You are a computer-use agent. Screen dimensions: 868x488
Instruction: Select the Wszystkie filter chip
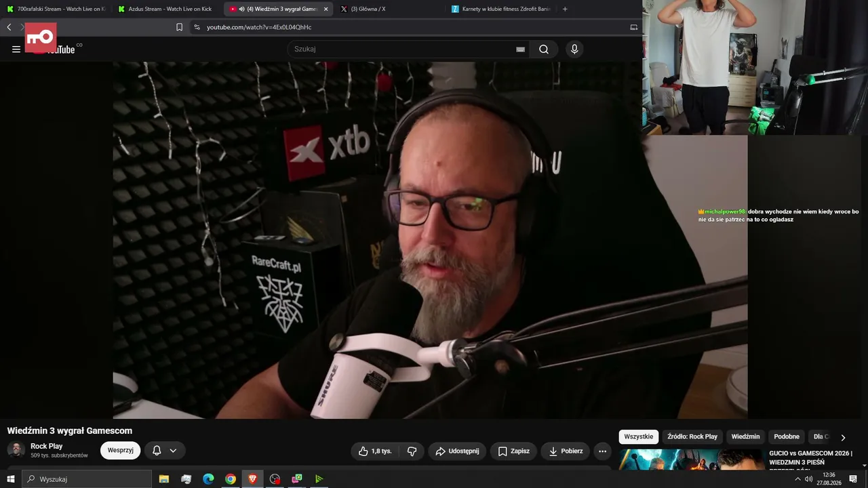(639, 436)
